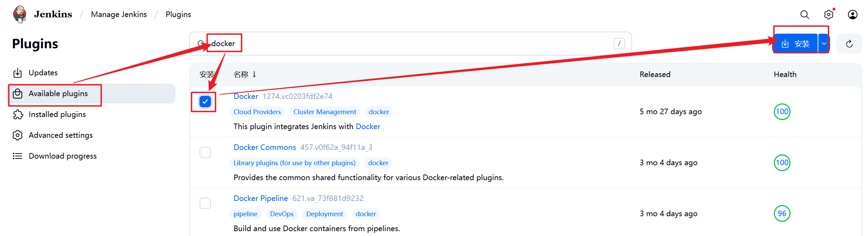Sort by name using the arrow

pyautogui.click(x=254, y=74)
